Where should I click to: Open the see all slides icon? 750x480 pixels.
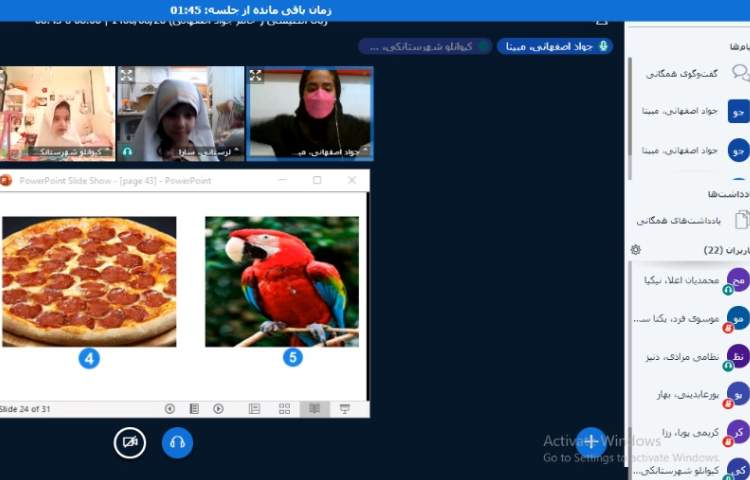click(194, 409)
